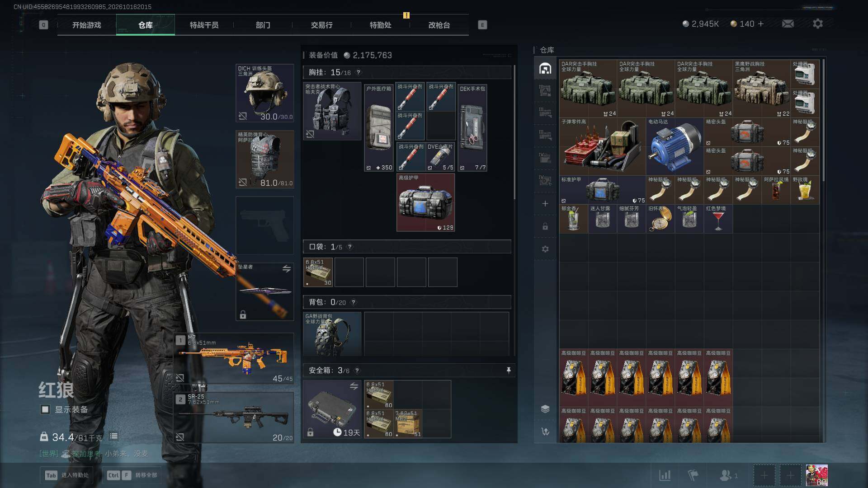Click the stack layers sort icon
The image size is (868, 488).
click(545, 409)
